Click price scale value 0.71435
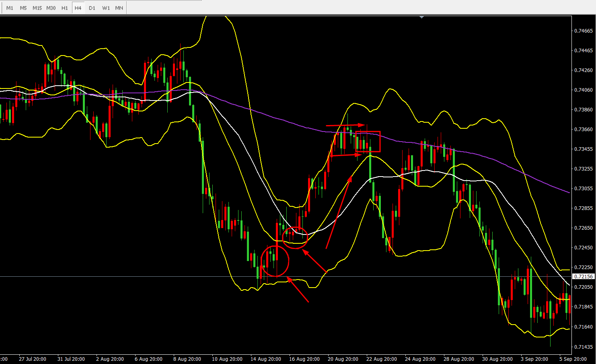Viewport: 596px width, 364px height. pyautogui.click(x=583, y=347)
